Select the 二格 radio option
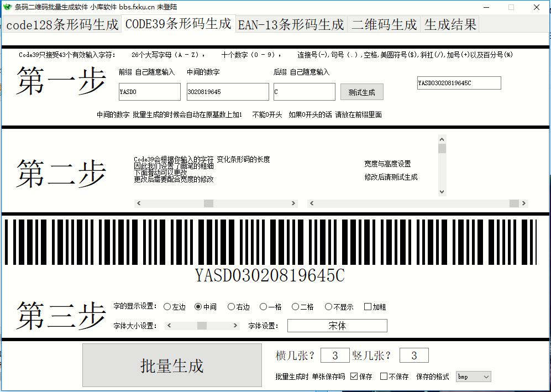Screen dimensions: 551x392 pos(302,307)
